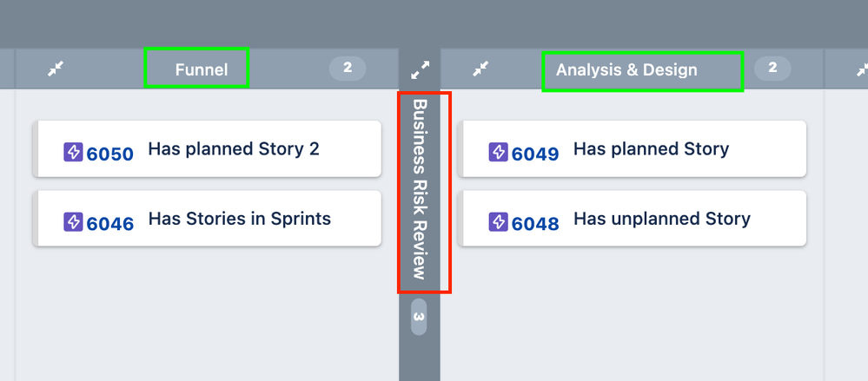
Task: Select the Analysis & Design column header
Action: tap(626, 69)
